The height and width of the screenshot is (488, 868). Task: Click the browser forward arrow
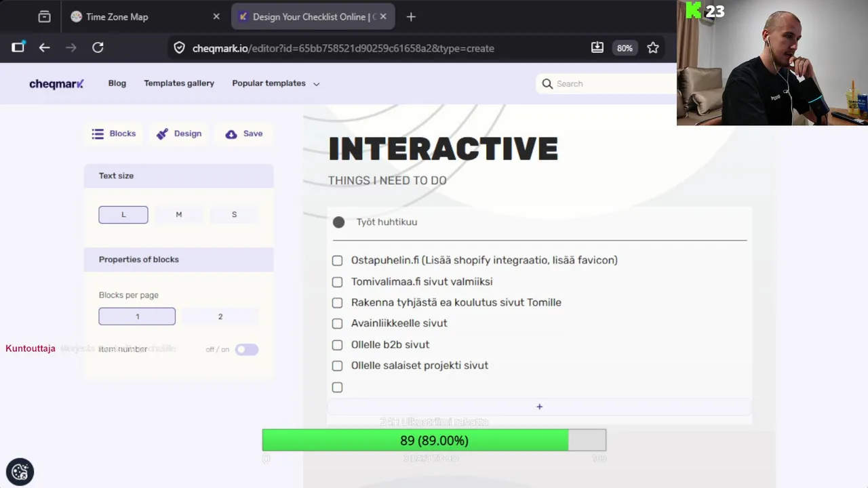click(71, 47)
